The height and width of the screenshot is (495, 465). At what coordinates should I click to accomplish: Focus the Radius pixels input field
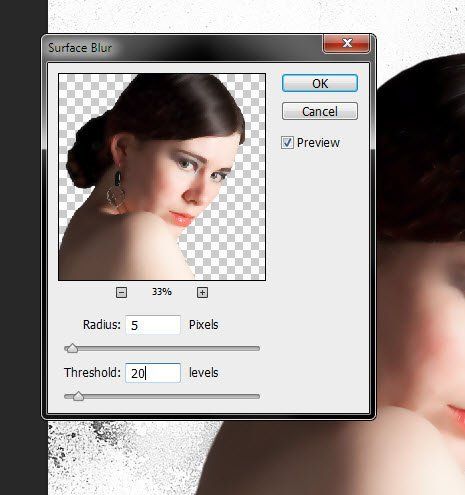153,325
